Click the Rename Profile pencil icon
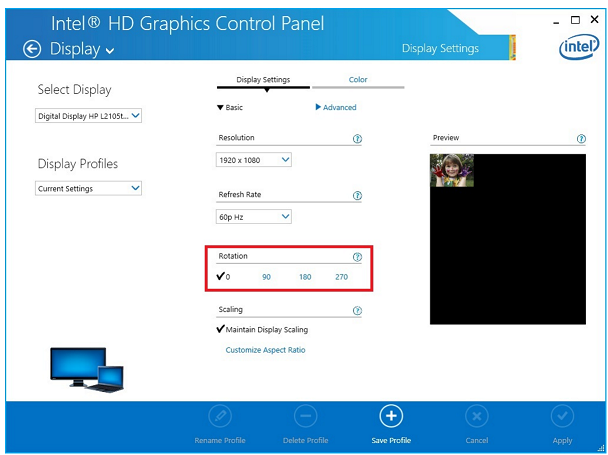608x455 pixels. point(220,416)
